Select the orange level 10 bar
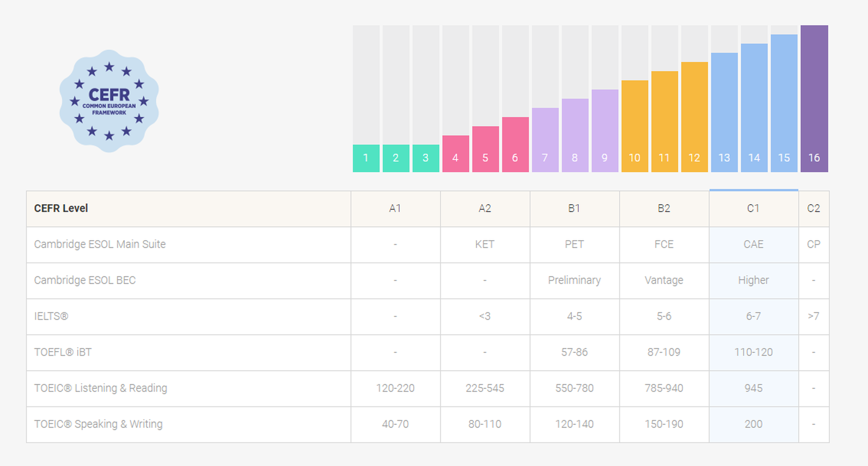Viewport: 868px width, 466px height. (634, 126)
